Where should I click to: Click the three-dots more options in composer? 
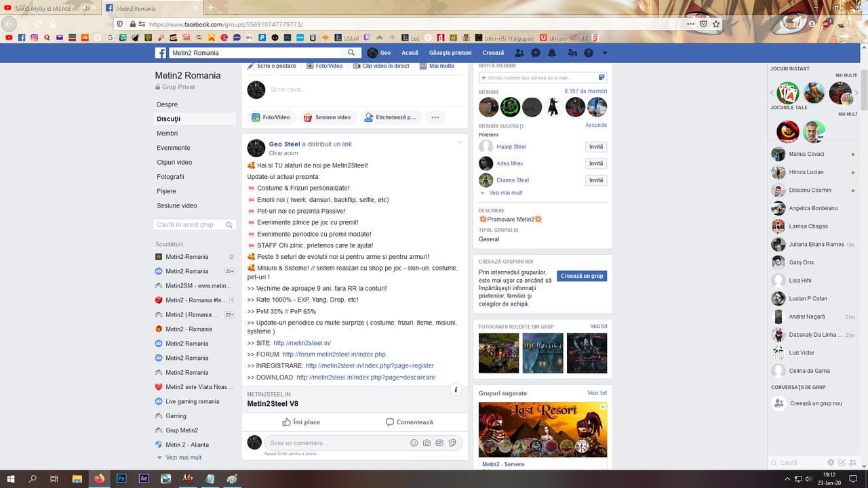click(x=435, y=117)
